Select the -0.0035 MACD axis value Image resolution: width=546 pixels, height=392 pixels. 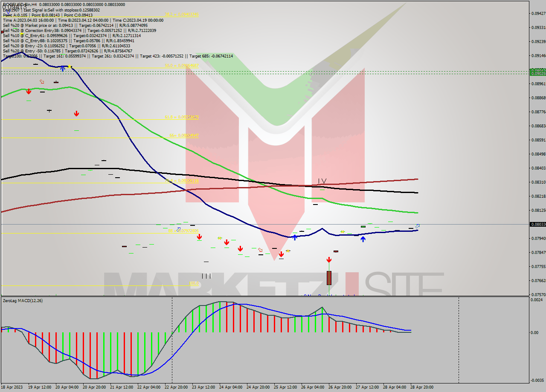click(537, 380)
